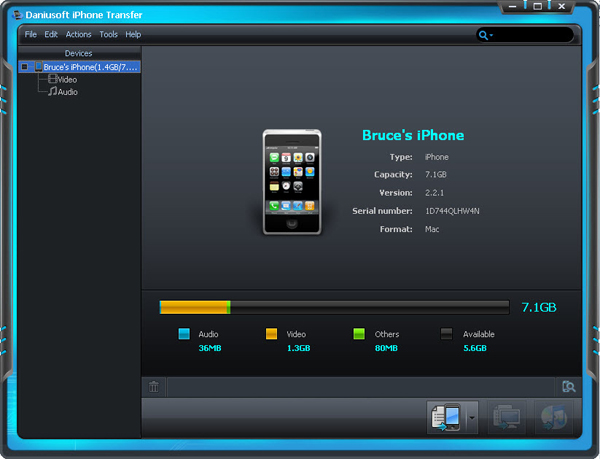
Task: Click the Format value Mac
Action: [432, 229]
